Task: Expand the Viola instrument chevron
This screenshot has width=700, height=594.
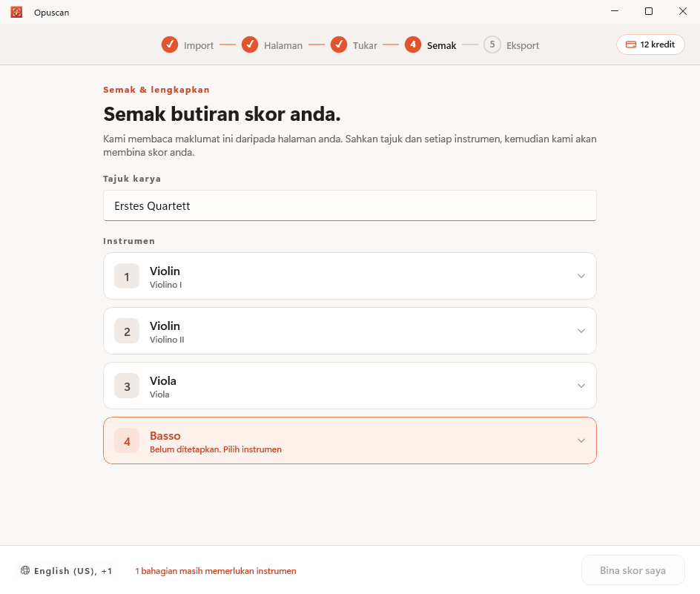Action: (581, 386)
